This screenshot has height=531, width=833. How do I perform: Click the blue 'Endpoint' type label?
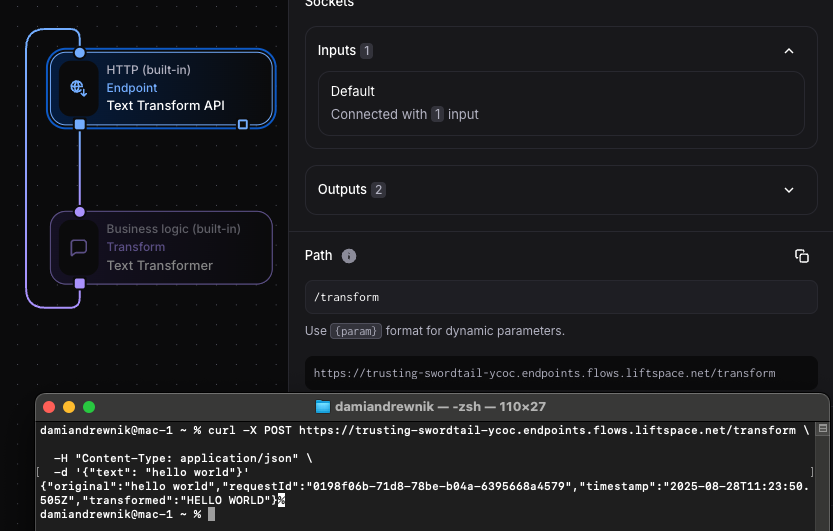tap(132, 88)
